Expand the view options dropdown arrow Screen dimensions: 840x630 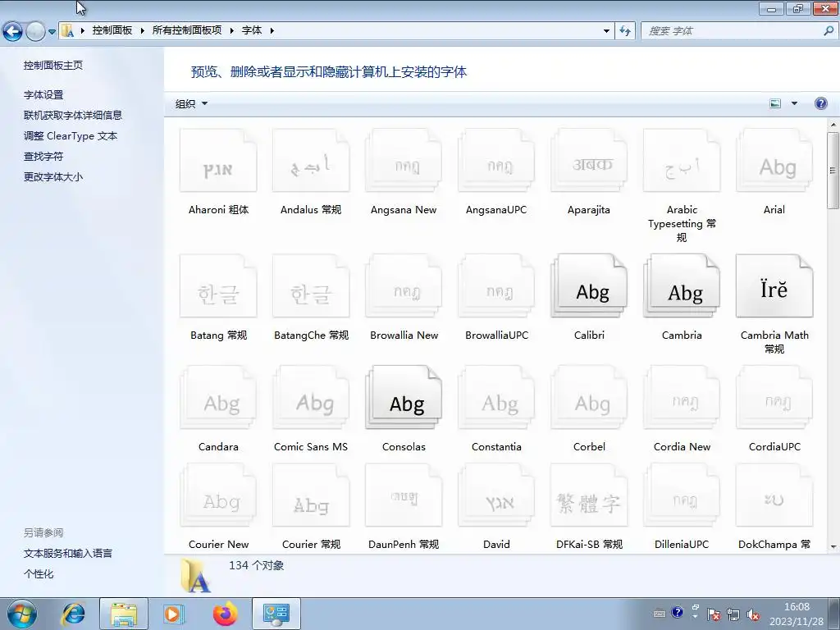coord(794,103)
